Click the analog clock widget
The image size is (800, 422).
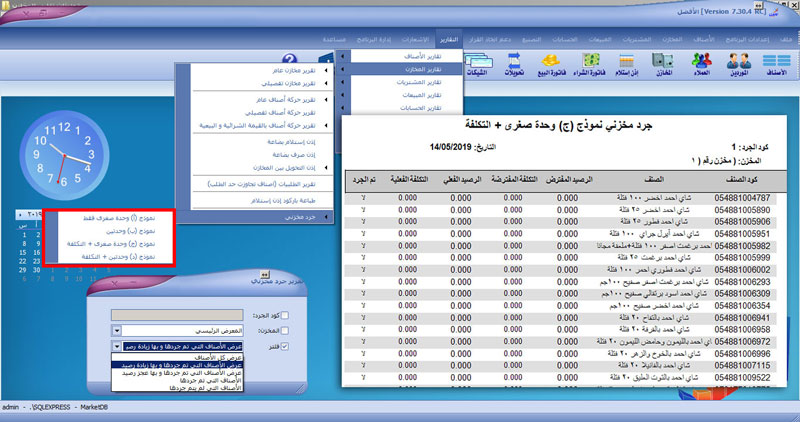[x=64, y=155]
